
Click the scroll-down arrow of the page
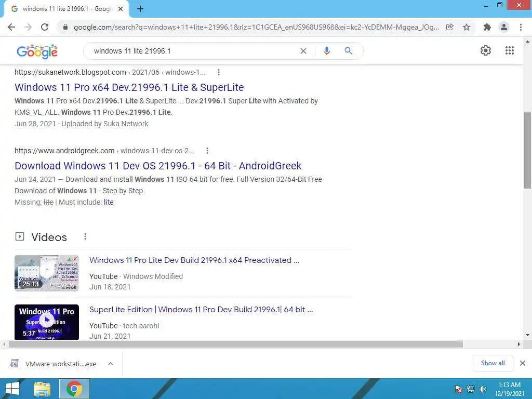pyautogui.click(x=527, y=335)
